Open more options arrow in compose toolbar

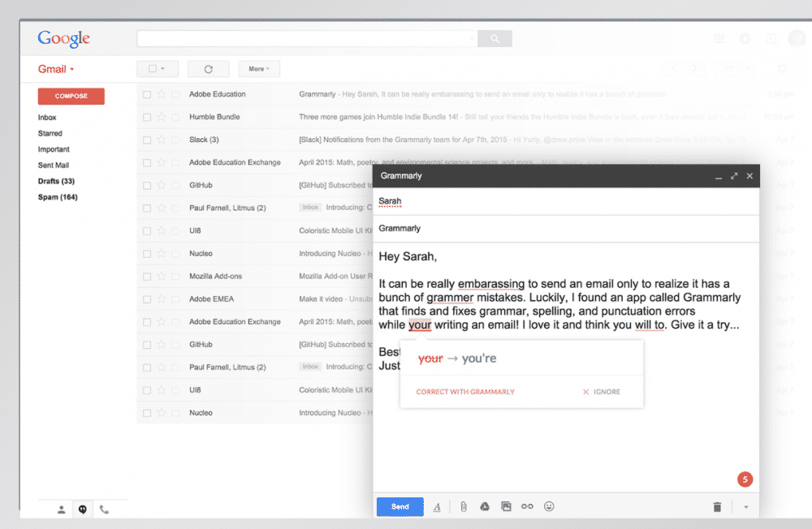pyautogui.click(x=745, y=507)
